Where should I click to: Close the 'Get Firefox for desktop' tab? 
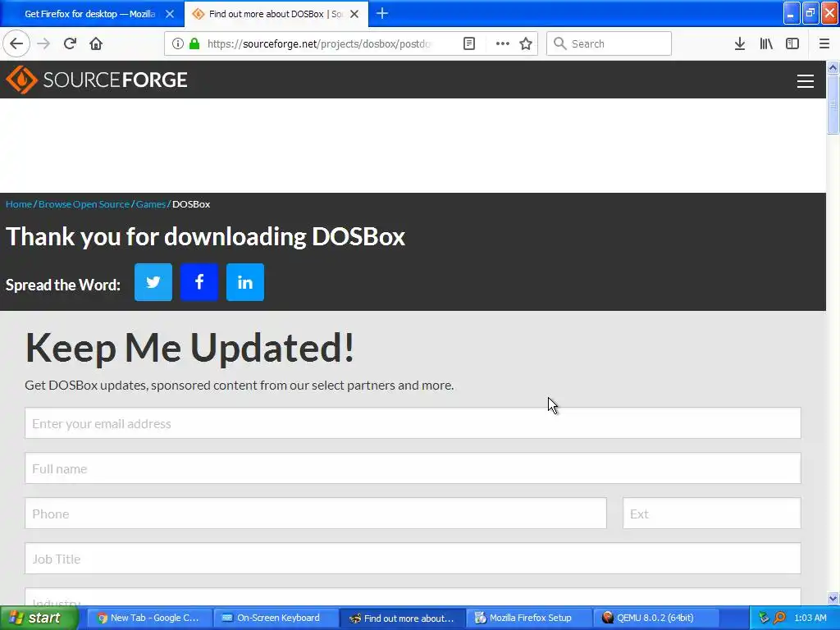[170, 14]
